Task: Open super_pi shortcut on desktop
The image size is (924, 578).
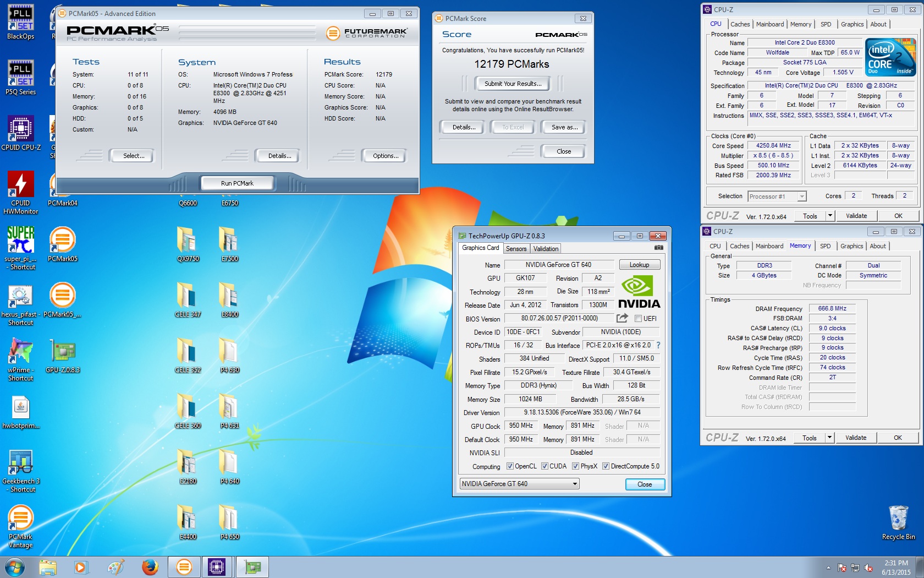Action: (20, 248)
